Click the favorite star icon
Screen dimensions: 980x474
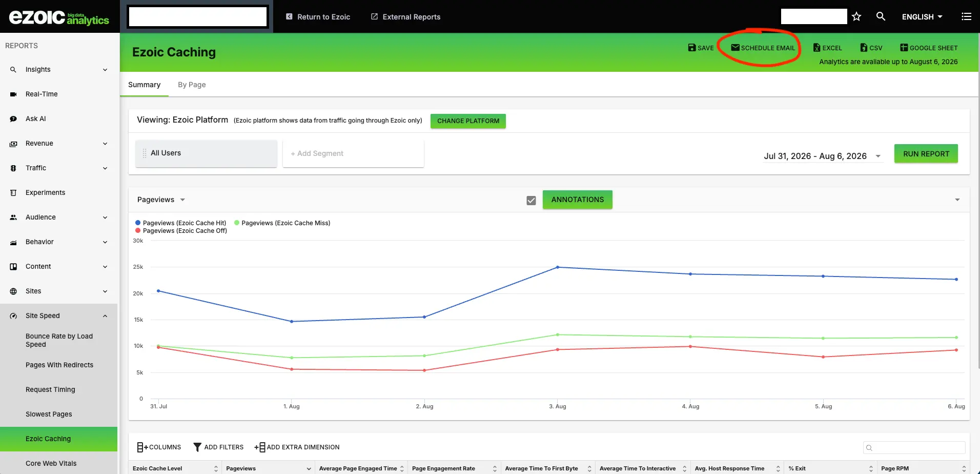click(x=856, y=16)
